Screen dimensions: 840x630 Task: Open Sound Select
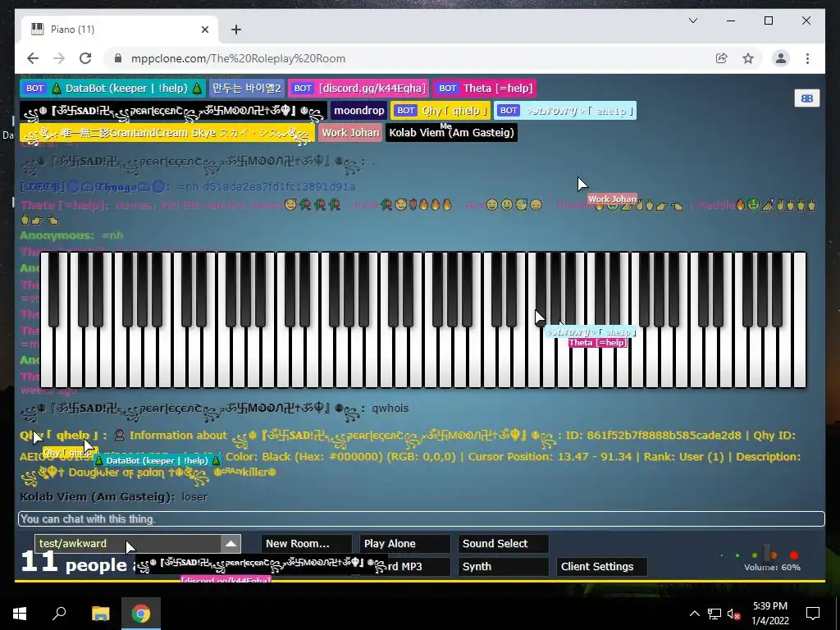[504, 543]
